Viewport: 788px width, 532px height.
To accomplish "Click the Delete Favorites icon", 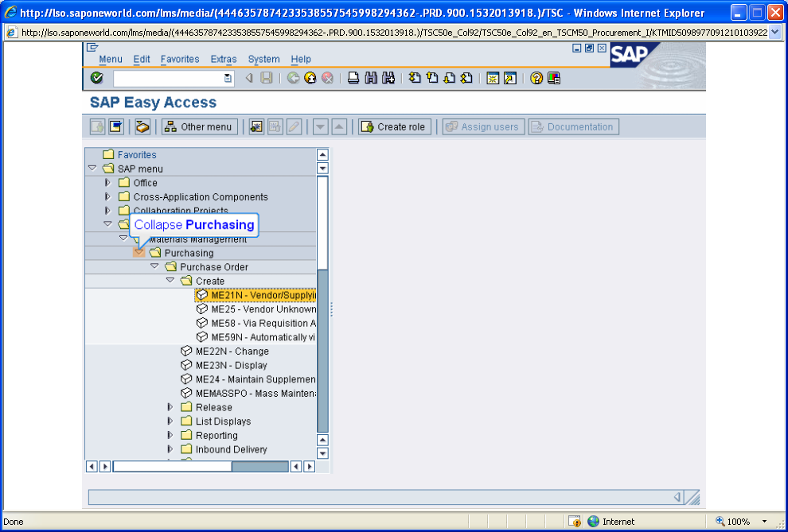I will 275,127.
